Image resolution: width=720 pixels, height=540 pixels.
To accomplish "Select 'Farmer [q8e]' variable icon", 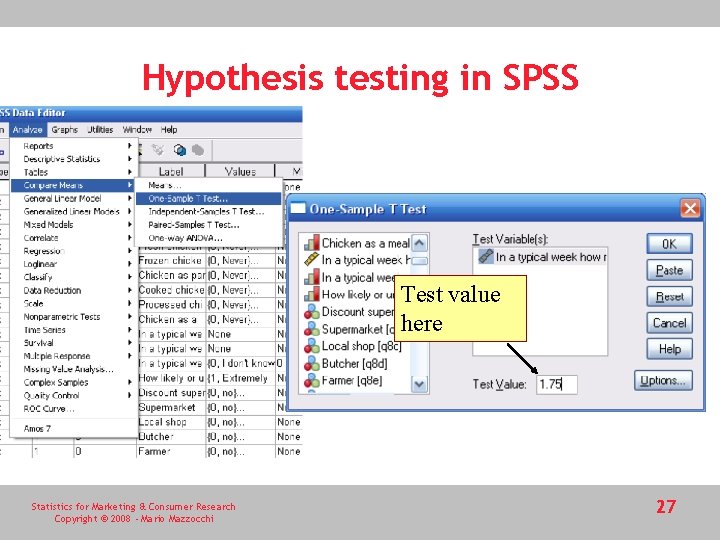I will tap(312, 380).
